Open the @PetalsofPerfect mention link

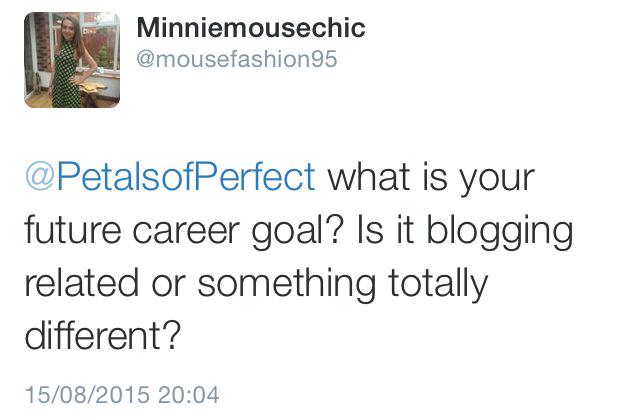pyautogui.click(x=169, y=180)
